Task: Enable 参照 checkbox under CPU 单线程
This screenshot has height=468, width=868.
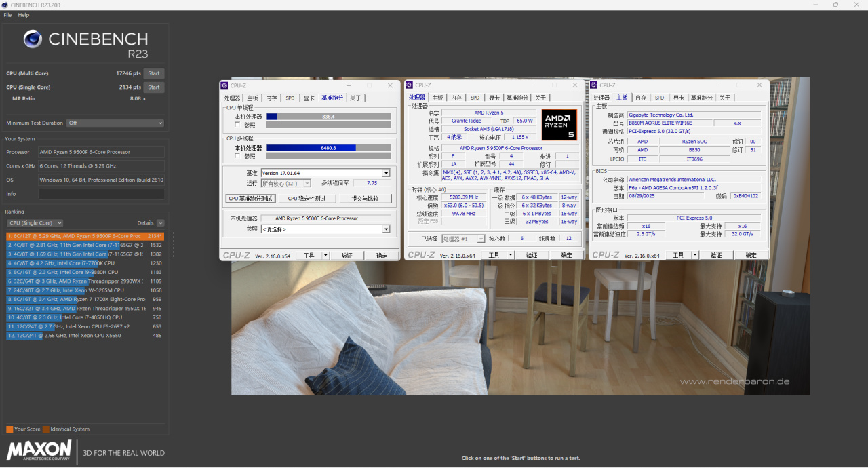Action: click(x=237, y=125)
